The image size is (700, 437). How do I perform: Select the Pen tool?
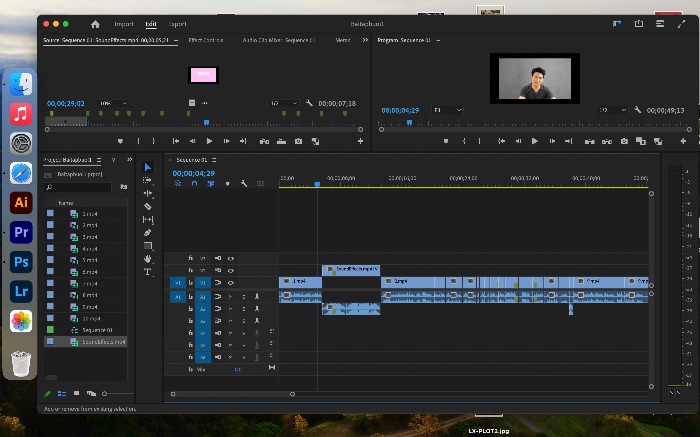pos(148,233)
